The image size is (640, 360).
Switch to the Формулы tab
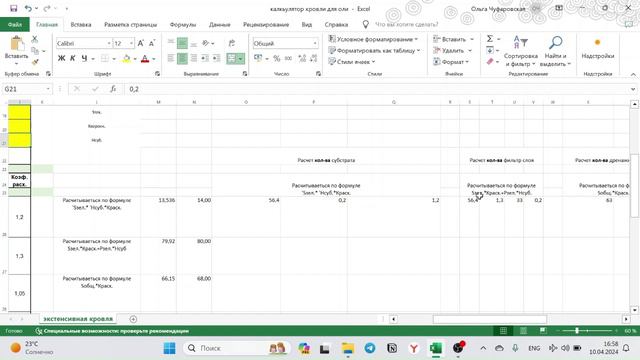click(183, 24)
